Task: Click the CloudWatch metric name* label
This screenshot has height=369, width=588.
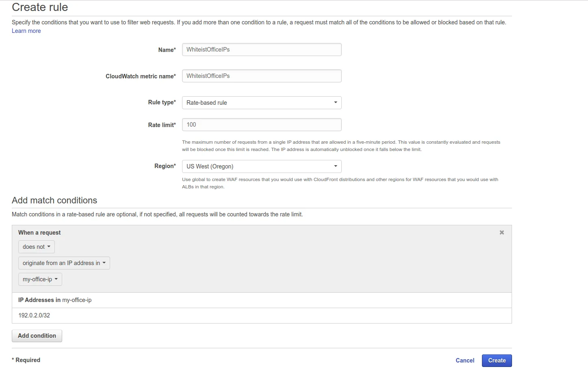Action: [141, 76]
